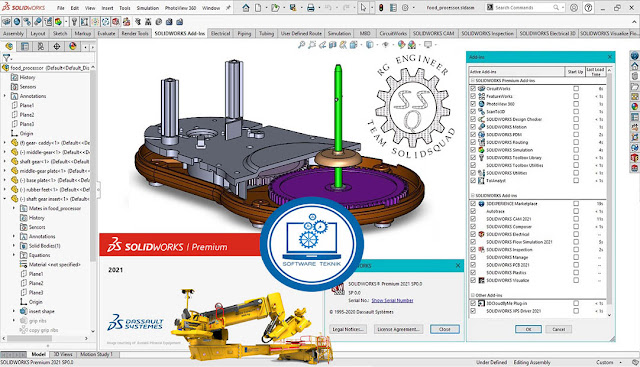Collapse the Other Add-ins group
The height and width of the screenshot is (367, 640).
click(x=472, y=295)
